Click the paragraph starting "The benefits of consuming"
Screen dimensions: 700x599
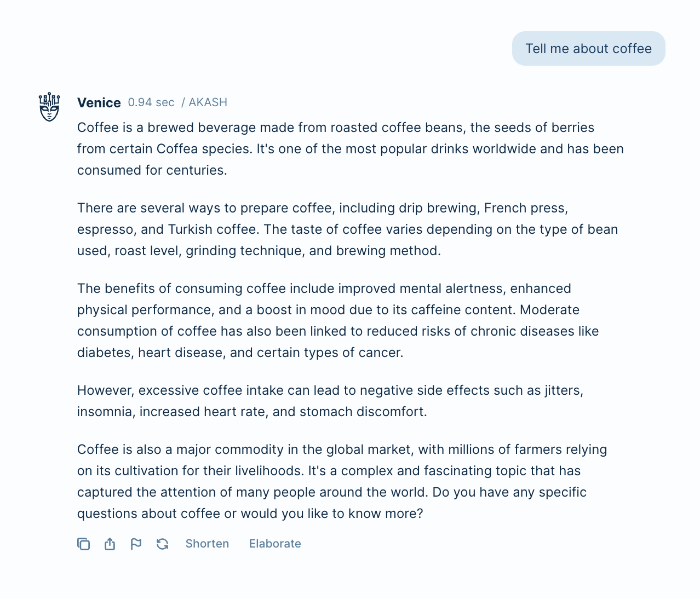click(338, 320)
